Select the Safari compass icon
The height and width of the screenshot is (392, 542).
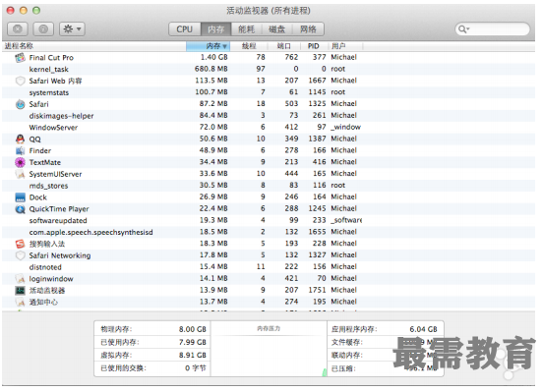point(20,104)
